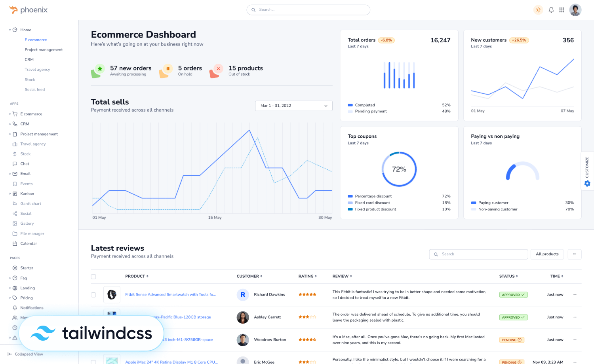Open the Fitbit Sense Advanced Smartwatch link
The width and height of the screenshot is (594, 364).
[x=171, y=294]
